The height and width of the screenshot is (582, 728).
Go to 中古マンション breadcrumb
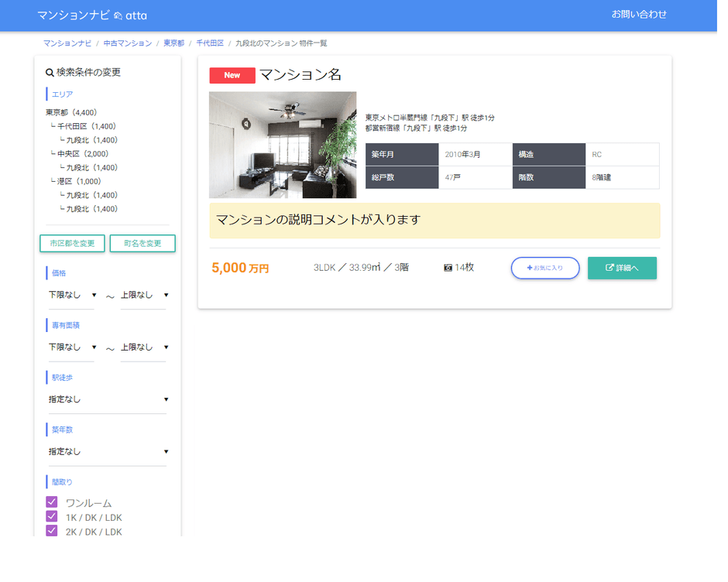pyautogui.click(x=128, y=43)
